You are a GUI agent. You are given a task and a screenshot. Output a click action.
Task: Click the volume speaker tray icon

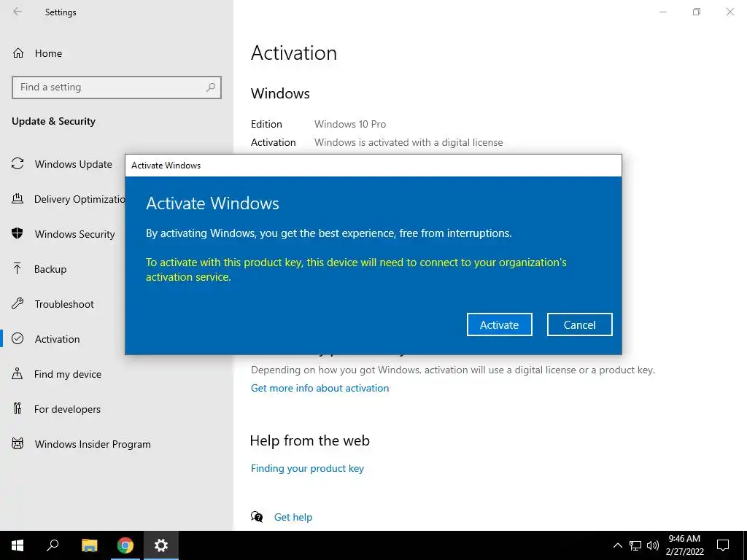653,545
